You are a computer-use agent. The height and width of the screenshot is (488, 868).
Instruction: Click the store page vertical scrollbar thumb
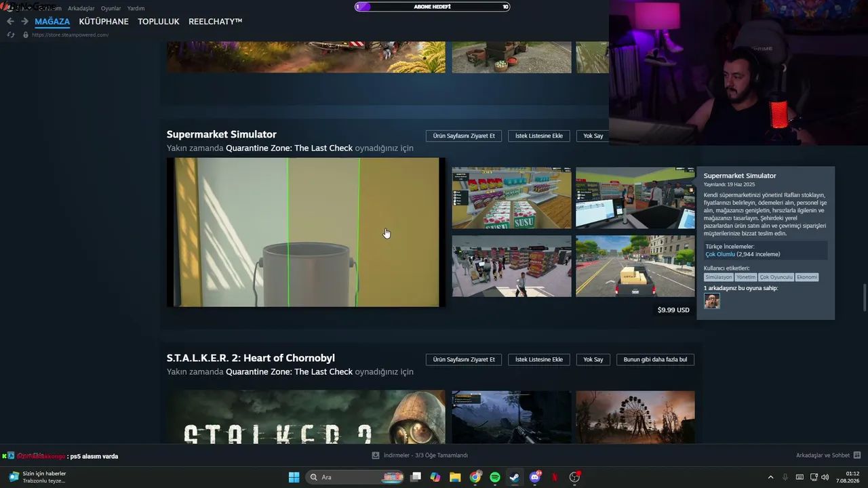(864, 297)
